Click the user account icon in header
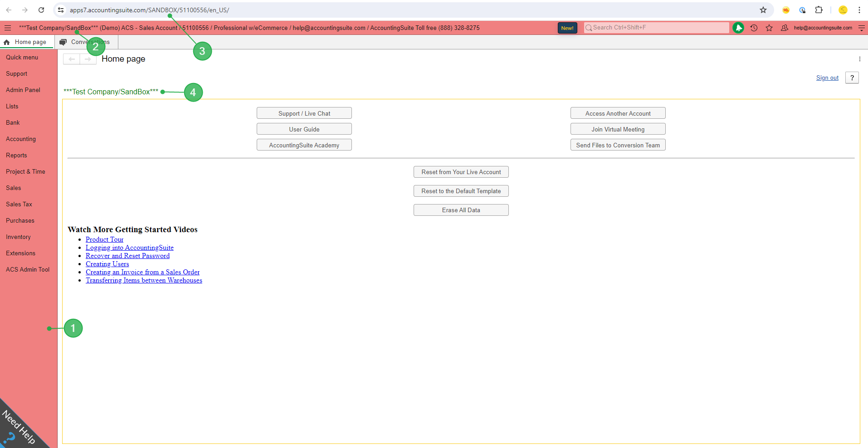The width and height of the screenshot is (868, 448). (x=785, y=28)
